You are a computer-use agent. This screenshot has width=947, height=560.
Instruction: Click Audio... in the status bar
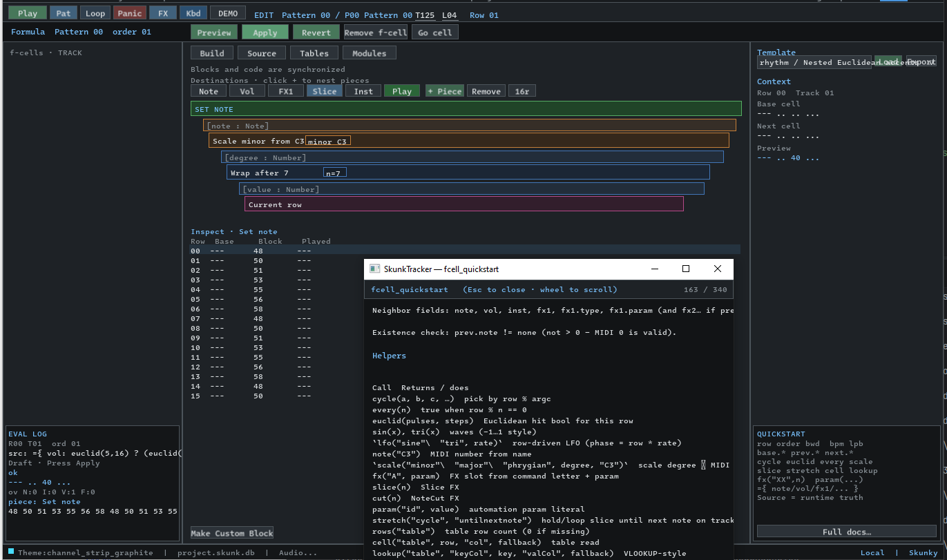tap(298, 552)
